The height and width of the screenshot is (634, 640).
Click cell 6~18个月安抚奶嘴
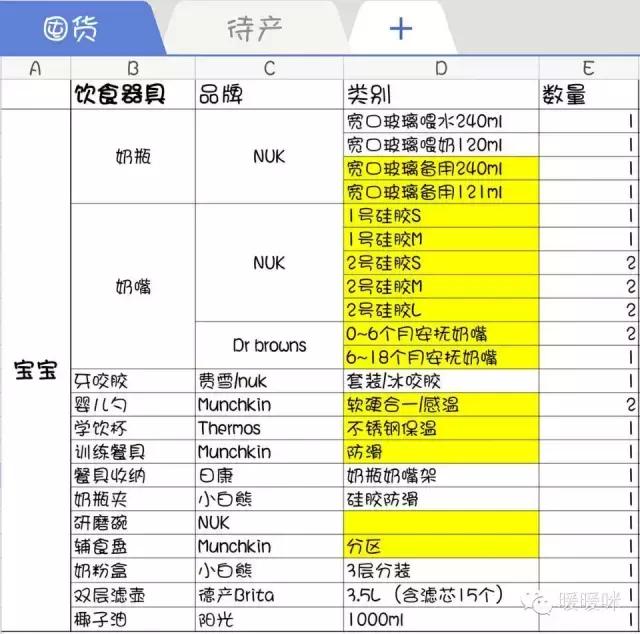click(441, 358)
